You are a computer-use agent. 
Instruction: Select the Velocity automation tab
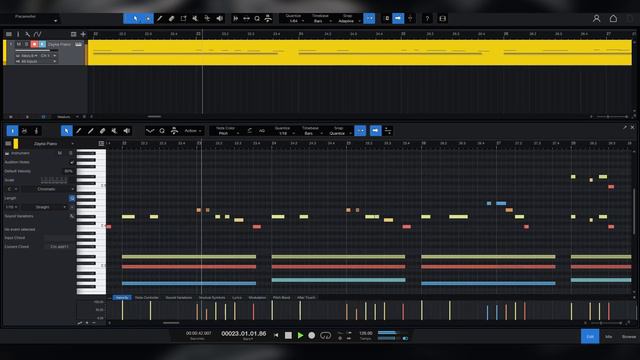[122, 298]
